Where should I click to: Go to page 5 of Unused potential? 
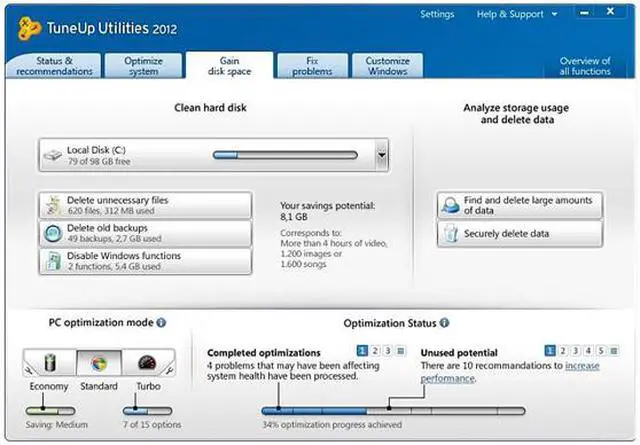tap(601, 351)
